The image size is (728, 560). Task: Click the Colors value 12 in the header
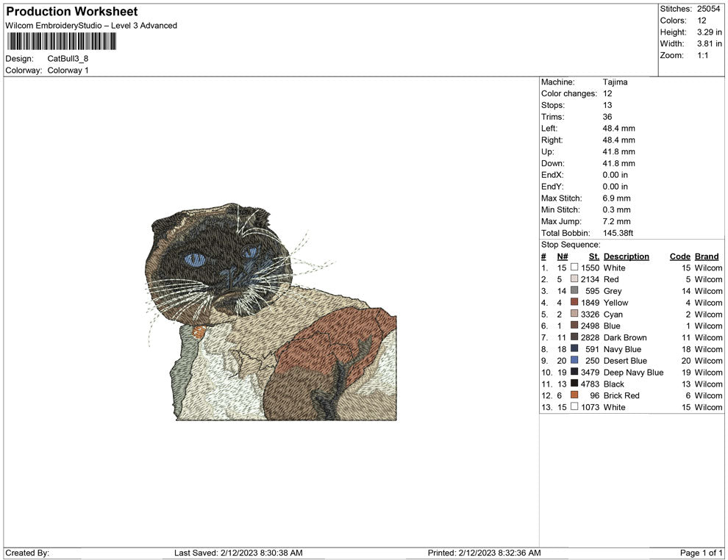point(702,21)
